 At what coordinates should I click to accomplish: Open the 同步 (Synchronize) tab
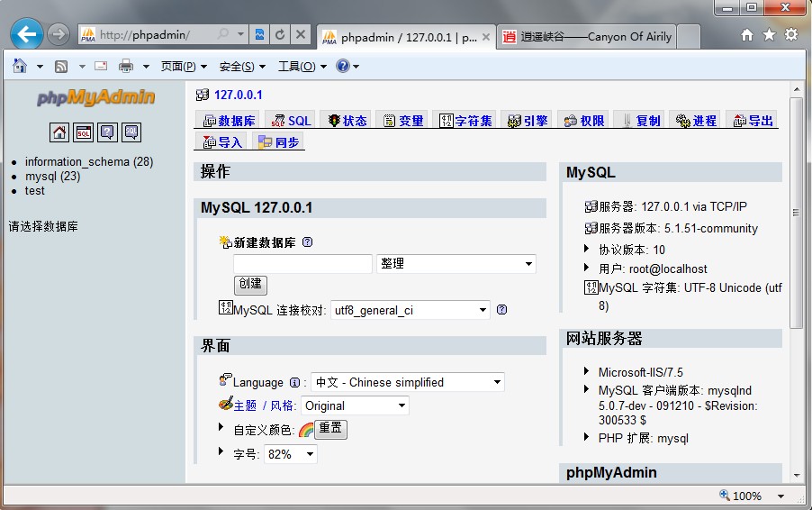[x=278, y=141]
